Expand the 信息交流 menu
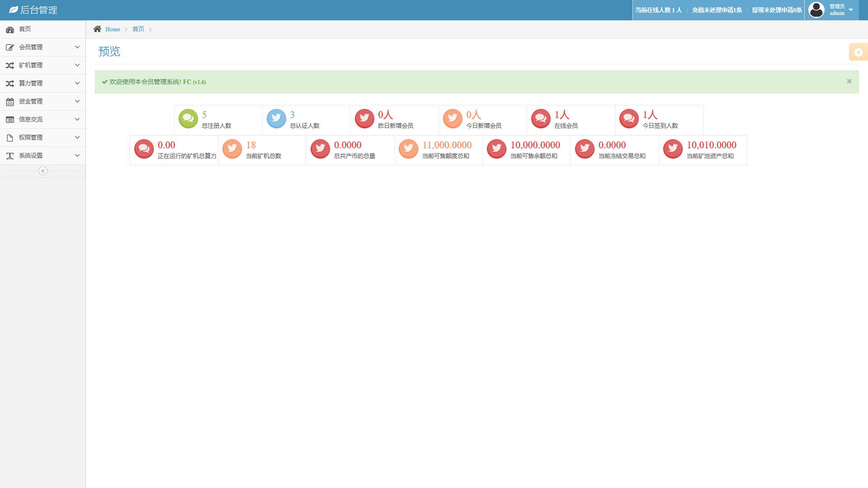 (x=43, y=119)
